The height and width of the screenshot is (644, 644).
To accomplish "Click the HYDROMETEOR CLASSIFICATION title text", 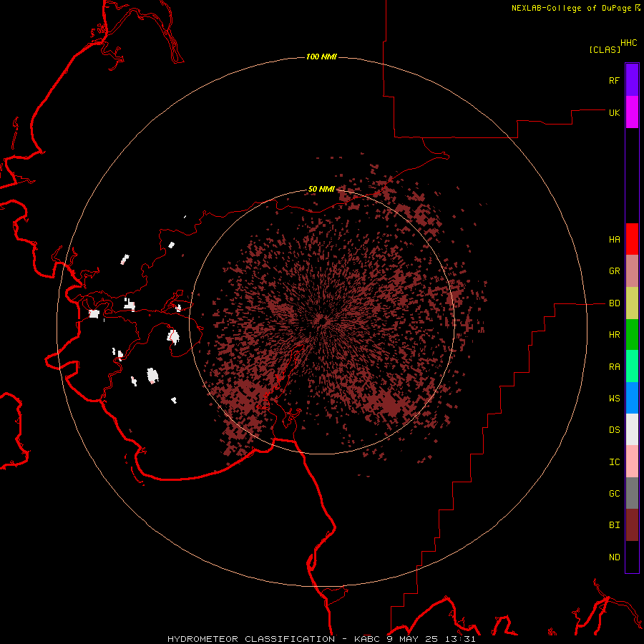I will click(251, 639).
